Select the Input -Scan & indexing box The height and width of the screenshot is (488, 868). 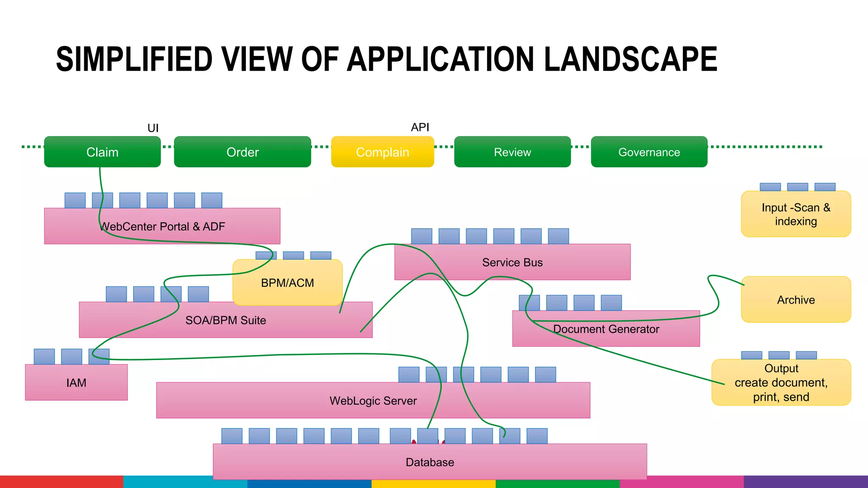pyautogui.click(x=796, y=214)
